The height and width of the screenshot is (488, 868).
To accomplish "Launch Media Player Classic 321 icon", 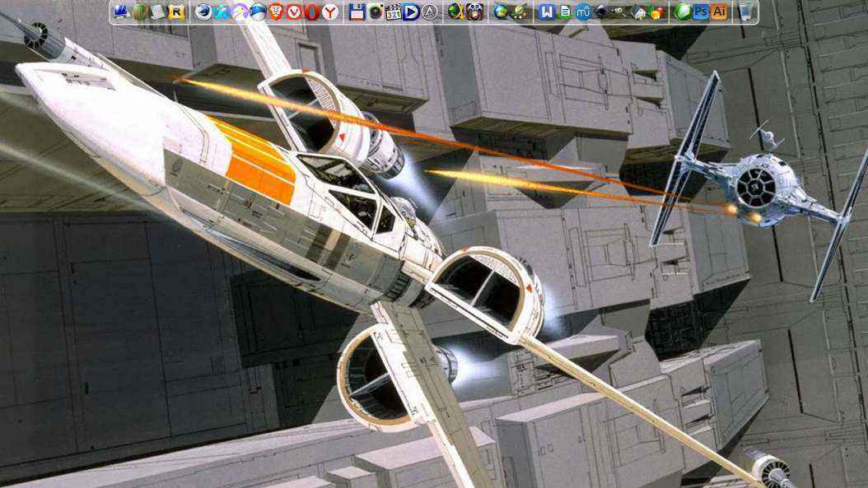I will [x=393, y=12].
